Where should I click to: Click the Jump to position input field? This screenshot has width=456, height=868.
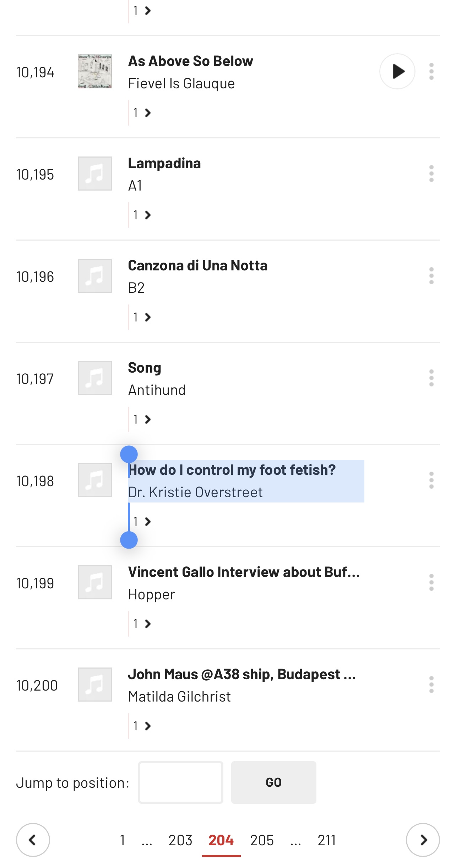click(180, 782)
